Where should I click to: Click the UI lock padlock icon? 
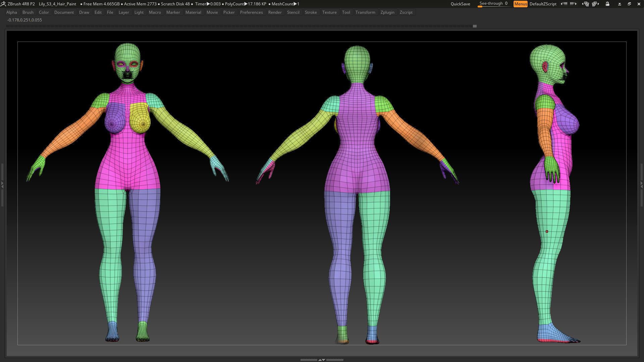(x=607, y=4)
